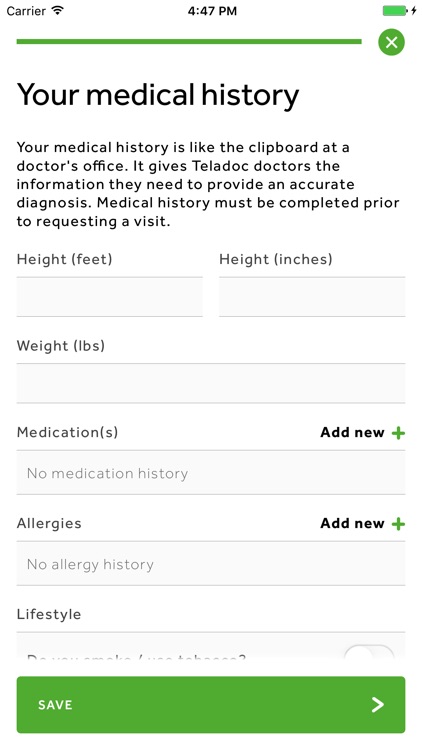Tap the Lifestyle section label
This screenshot has height=750, width=422.
click(x=49, y=614)
